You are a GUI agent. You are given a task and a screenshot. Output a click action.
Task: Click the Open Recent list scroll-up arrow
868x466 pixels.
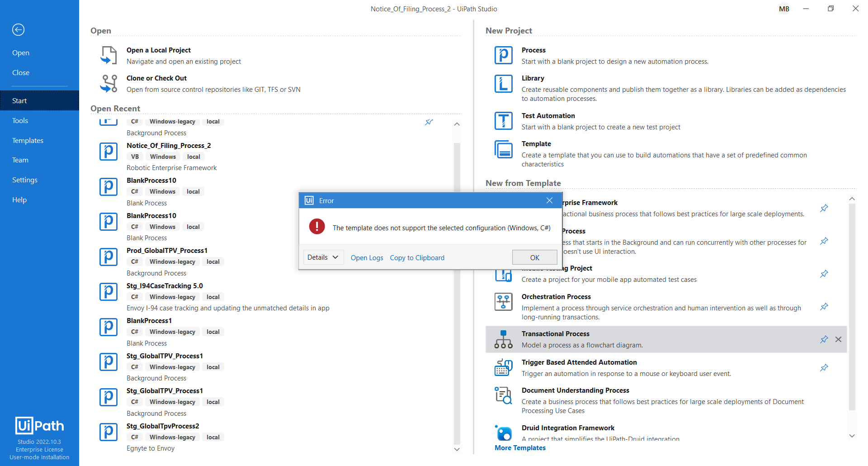[x=457, y=124]
